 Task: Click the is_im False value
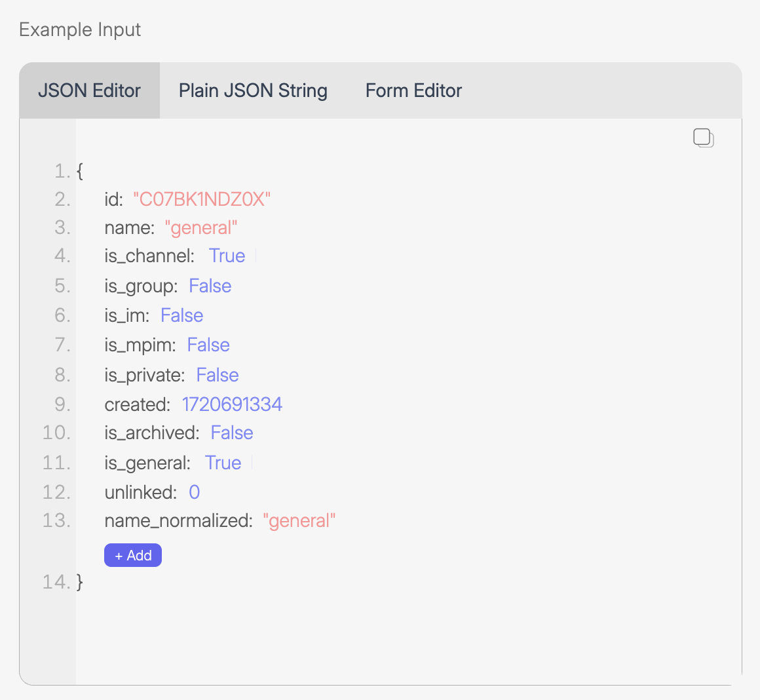(181, 315)
